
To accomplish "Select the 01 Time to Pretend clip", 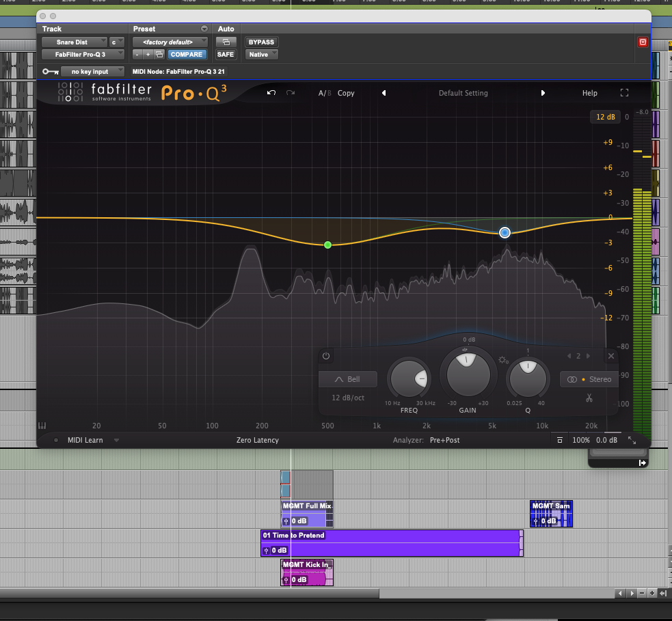I will (x=392, y=543).
